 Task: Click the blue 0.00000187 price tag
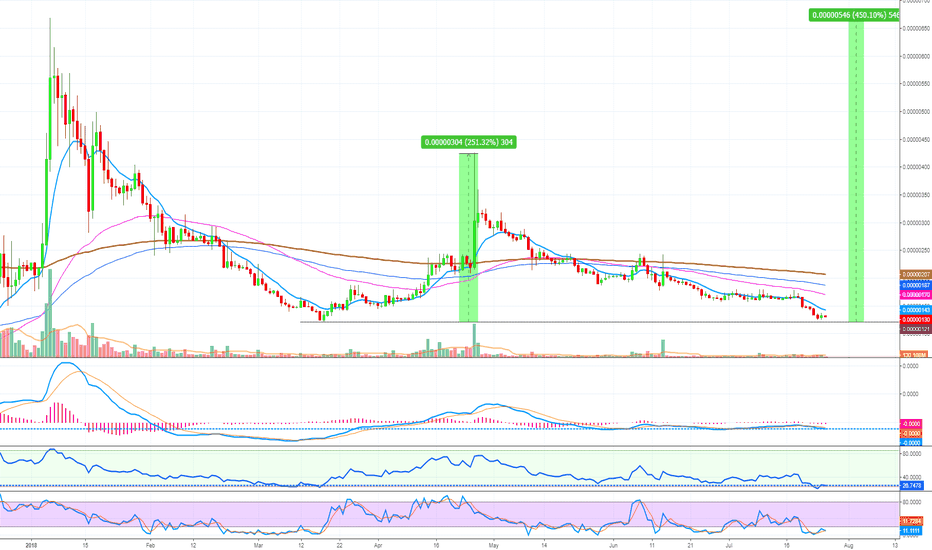[915, 285]
